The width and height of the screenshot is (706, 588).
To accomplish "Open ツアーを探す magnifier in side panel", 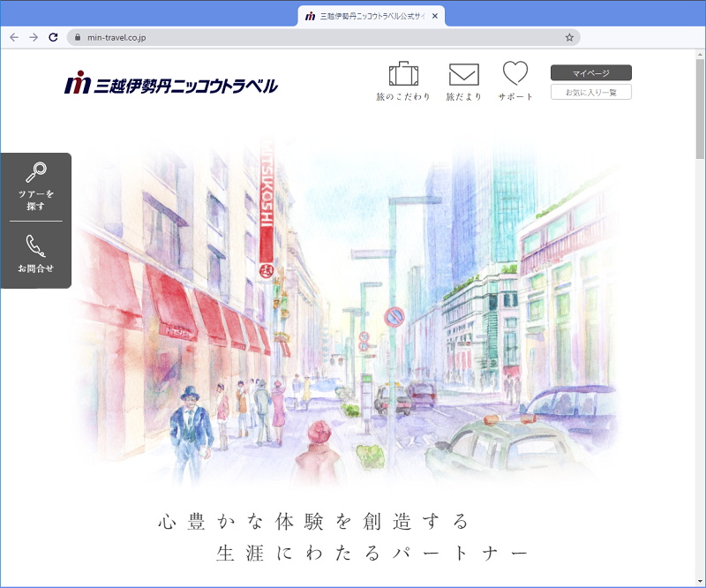I will 36,173.
